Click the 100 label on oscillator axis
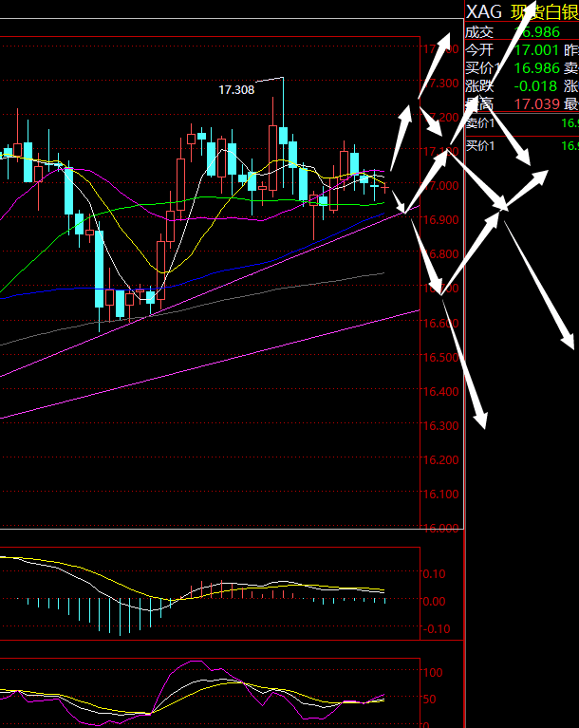Image resolution: width=579 pixels, height=728 pixels. (433, 672)
